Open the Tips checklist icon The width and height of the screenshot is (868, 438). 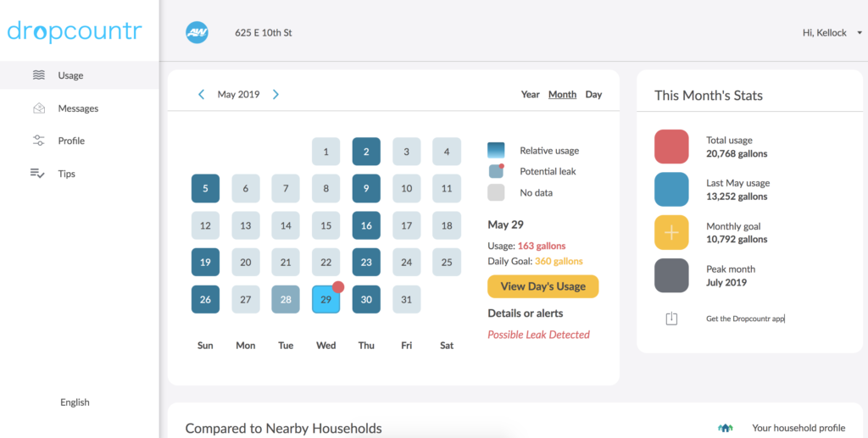37,174
